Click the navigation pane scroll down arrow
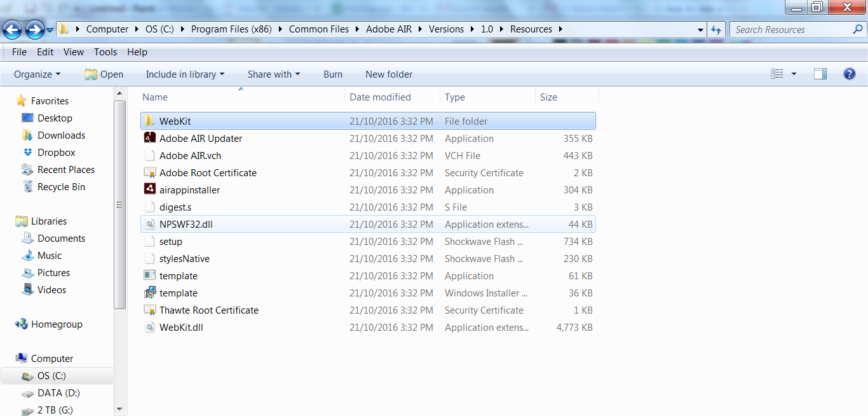Screen dimensions: 868x416 (120, 410)
